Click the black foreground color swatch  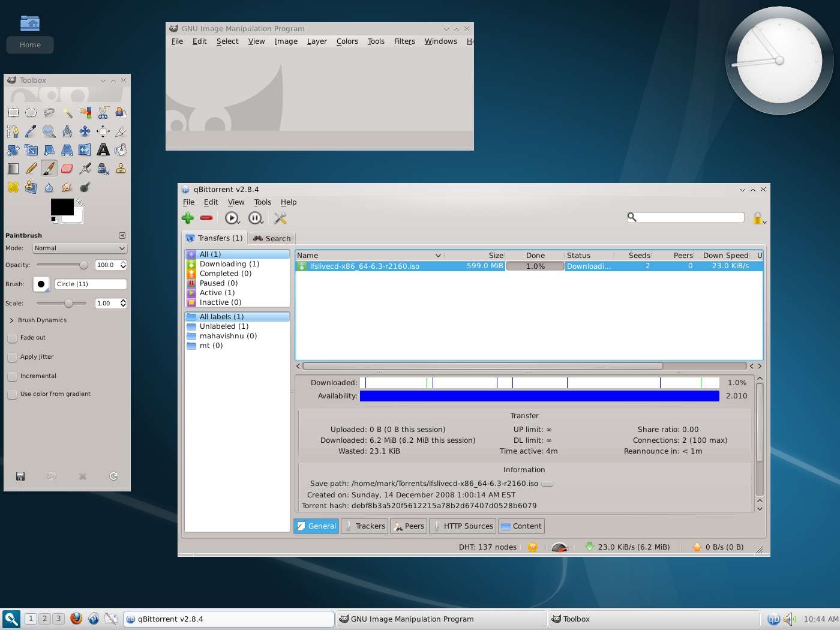coord(62,207)
